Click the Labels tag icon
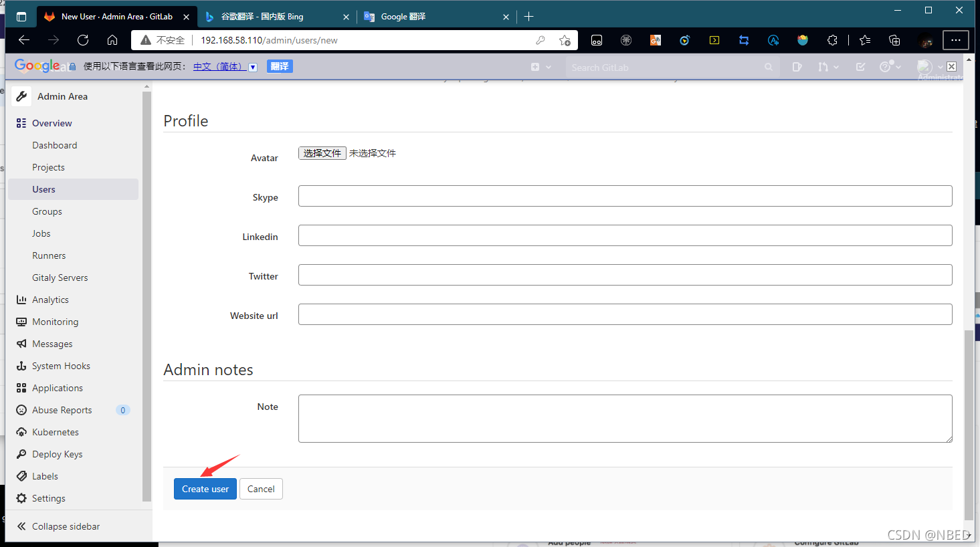 pos(21,476)
